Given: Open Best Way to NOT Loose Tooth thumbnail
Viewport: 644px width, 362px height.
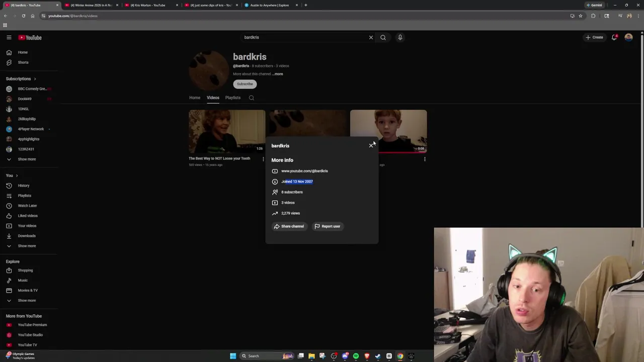Looking at the screenshot, I should click(227, 131).
